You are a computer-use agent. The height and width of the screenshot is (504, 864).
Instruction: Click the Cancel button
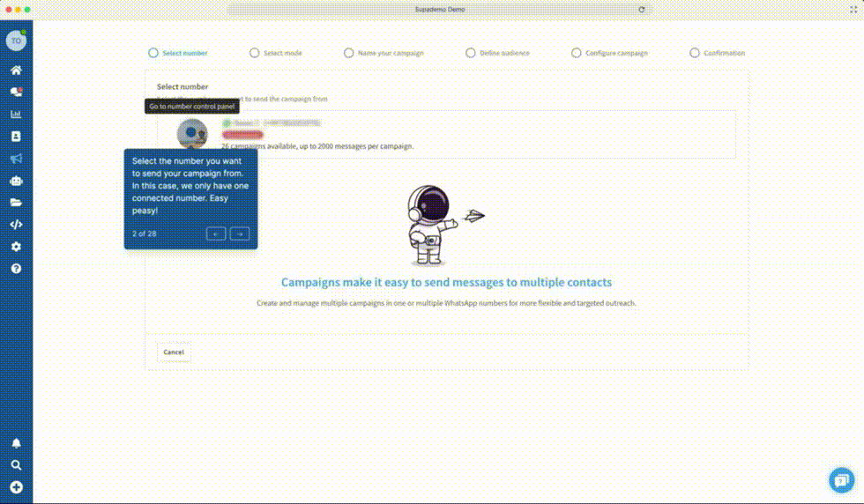(174, 352)
